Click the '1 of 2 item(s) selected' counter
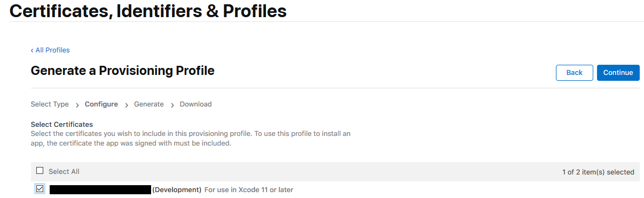This screenshot has width=644, height=198. point(598,172)
